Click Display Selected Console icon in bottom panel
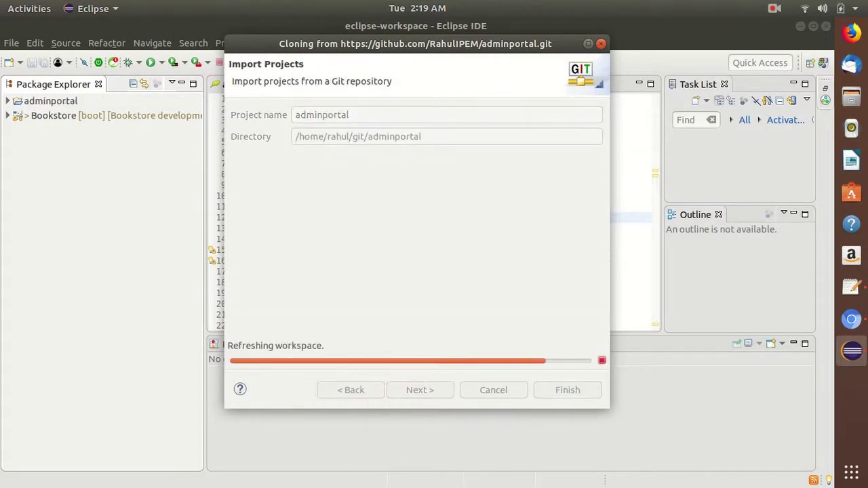 (748, 343)
